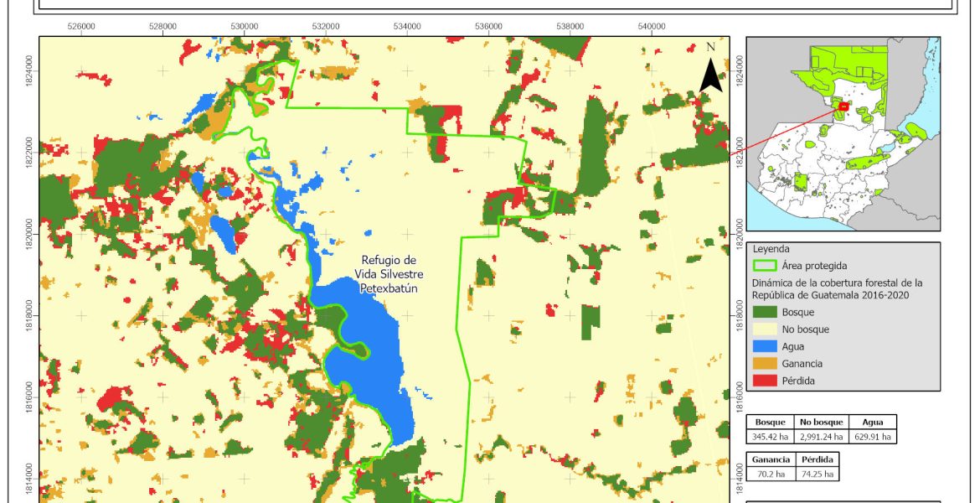Click the Refugio de Vida Silvestre Petexbatún label
Screen dimensions: 980x503
[x=388, y=274]
